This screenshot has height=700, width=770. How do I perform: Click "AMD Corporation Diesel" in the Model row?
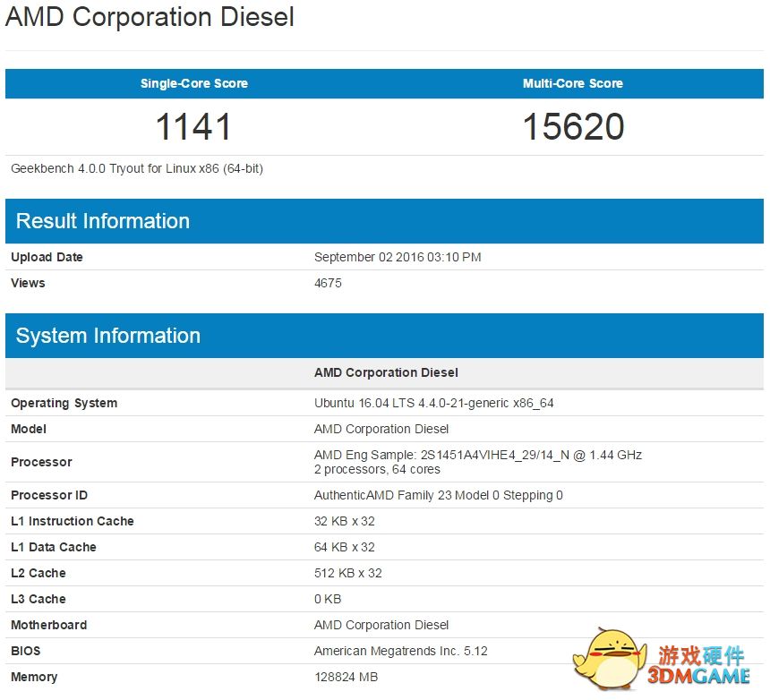click(x=381, y=429)
